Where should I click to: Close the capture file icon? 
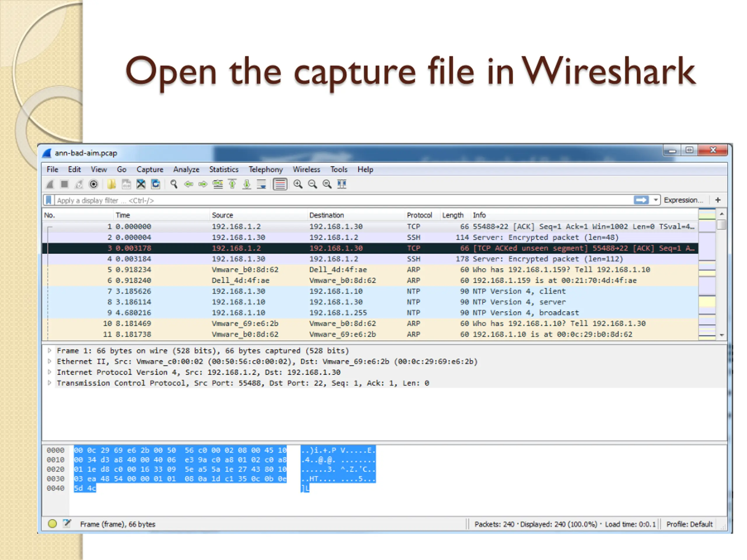click(x=141, y=184)
